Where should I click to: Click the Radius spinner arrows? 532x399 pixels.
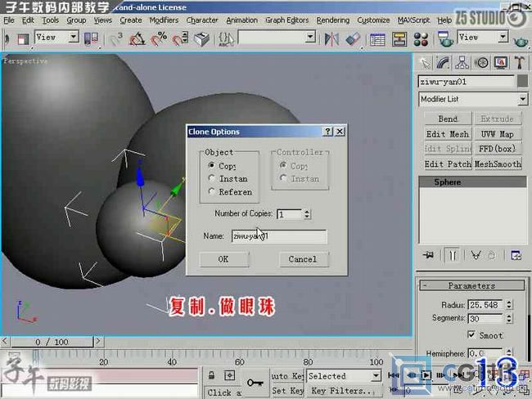pos(509,304)
